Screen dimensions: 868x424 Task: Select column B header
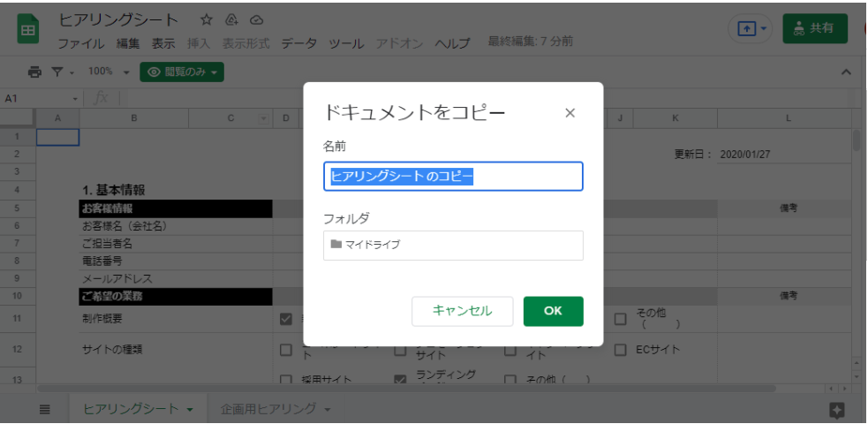click(134, 117)
